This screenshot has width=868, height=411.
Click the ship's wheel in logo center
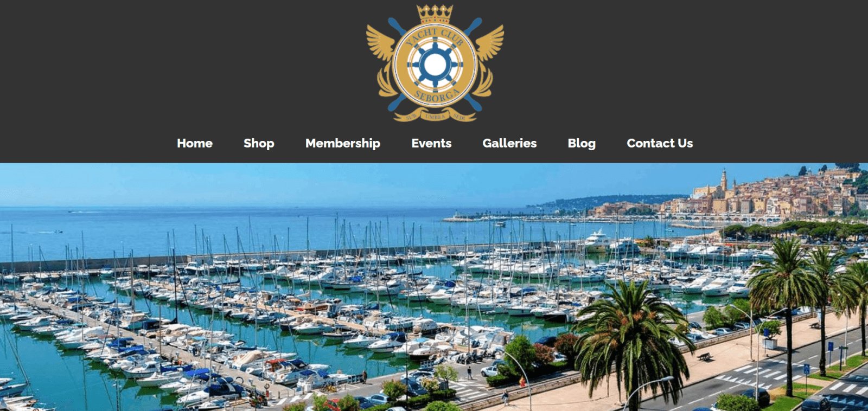point(435,65)
